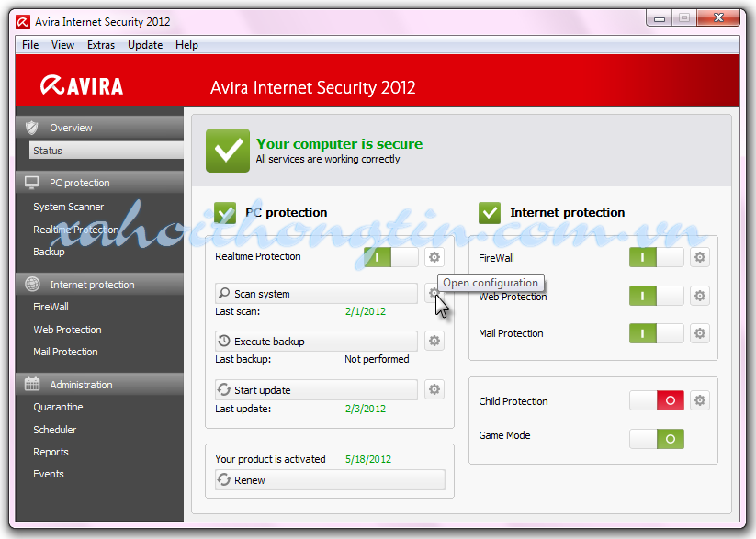The height and width of the screenshot is (539, 756).
Task: Click the PC protection sidebar header
Action: 99,183
